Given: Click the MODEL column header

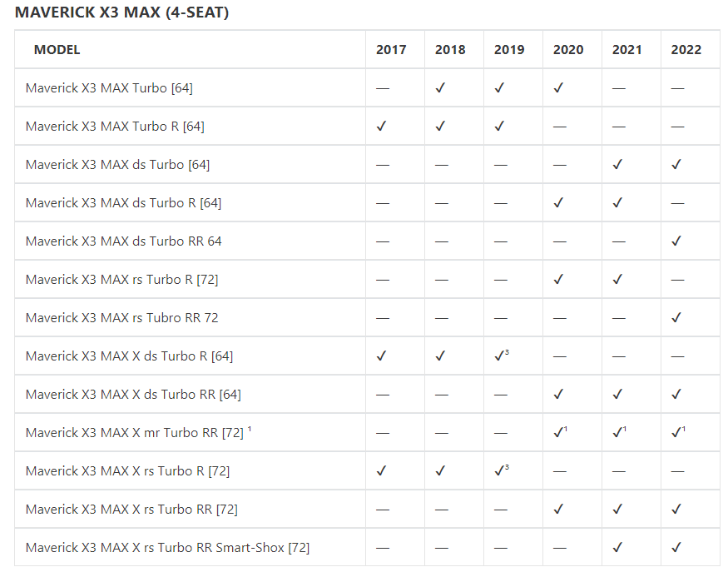Looking at the screenshot, I should tap(57, 50).
